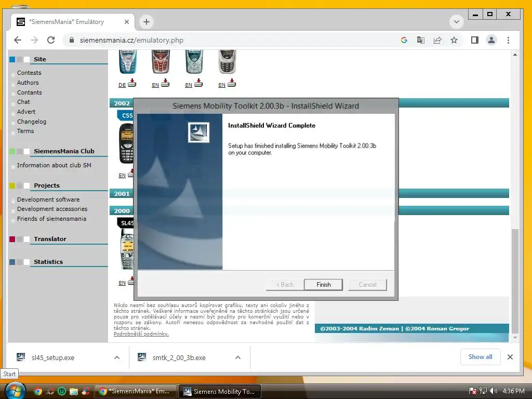Image resolution: width=532 pixels, height=399 pixels.
Task: Open Changelog link in sidebar
Action: click(32, 122)
